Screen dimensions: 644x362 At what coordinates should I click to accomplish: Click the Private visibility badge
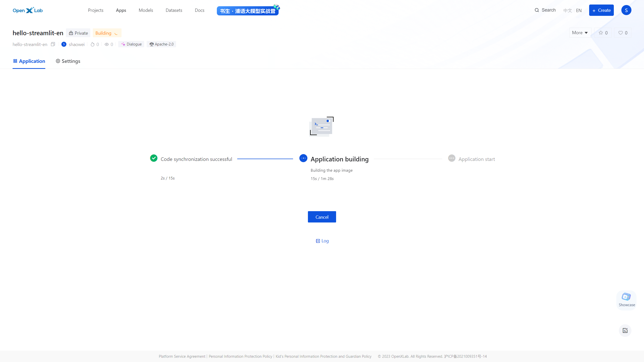tap(78, 33)
